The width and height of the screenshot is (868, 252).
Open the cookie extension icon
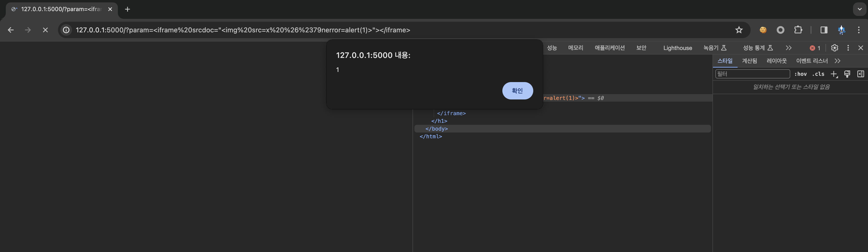coord(763,30)
